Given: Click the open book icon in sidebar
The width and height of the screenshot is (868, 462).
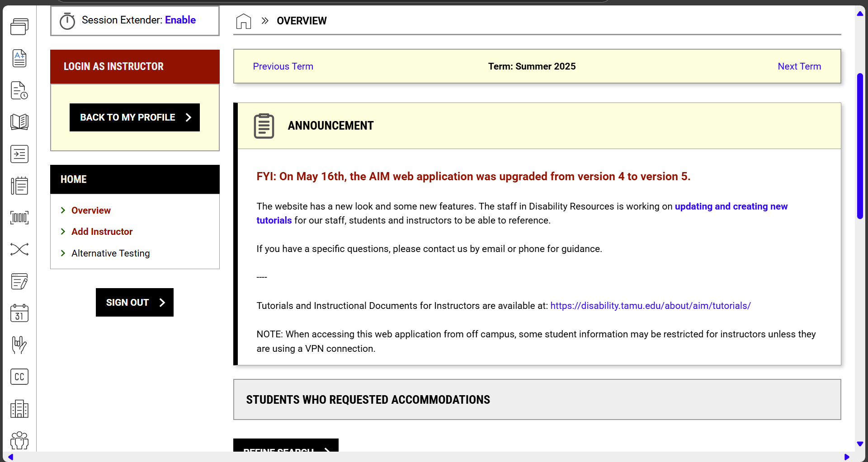Looking at the screenshot, I should 19,121.
